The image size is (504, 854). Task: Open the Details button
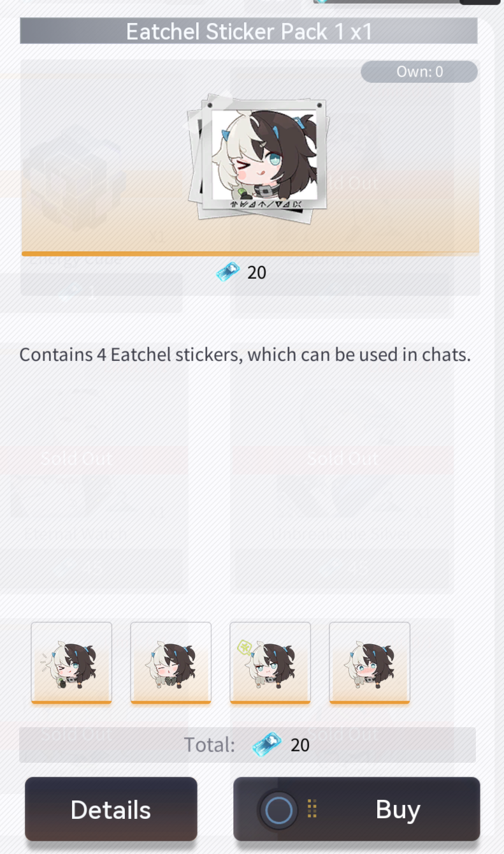tap(111, 809)
